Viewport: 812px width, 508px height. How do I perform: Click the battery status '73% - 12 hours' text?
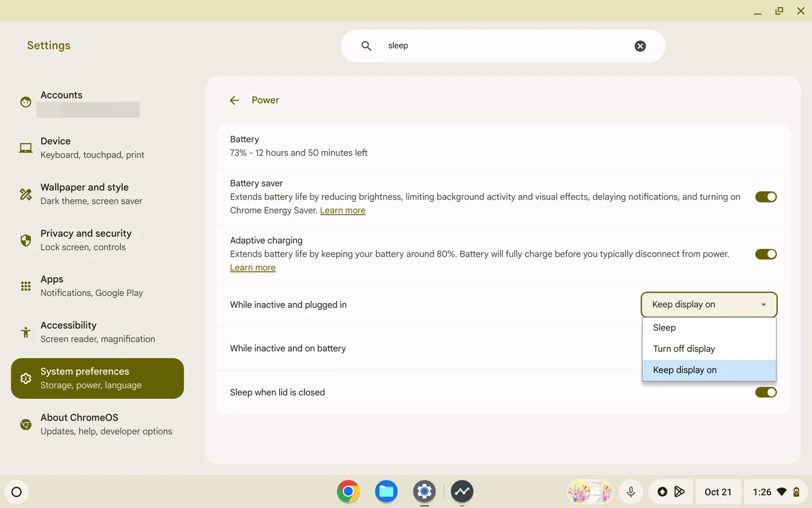pyautogui.click(x=299, y=153)
